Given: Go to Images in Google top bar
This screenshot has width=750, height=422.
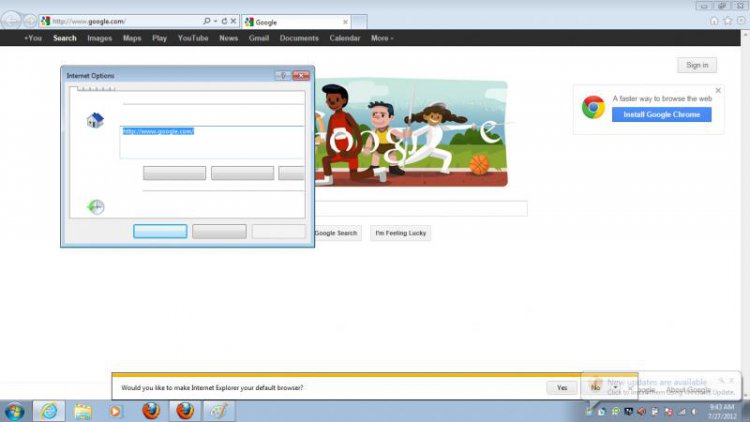Looking at the screenshot, I should tap(99, 38).
